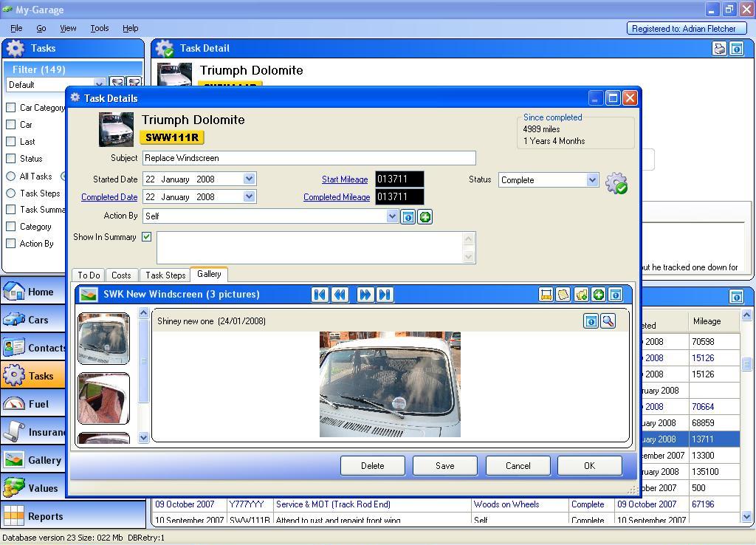Open the Tools menu
The height and width of the screenshot is (545, 756).
click(x=99, y=28)
